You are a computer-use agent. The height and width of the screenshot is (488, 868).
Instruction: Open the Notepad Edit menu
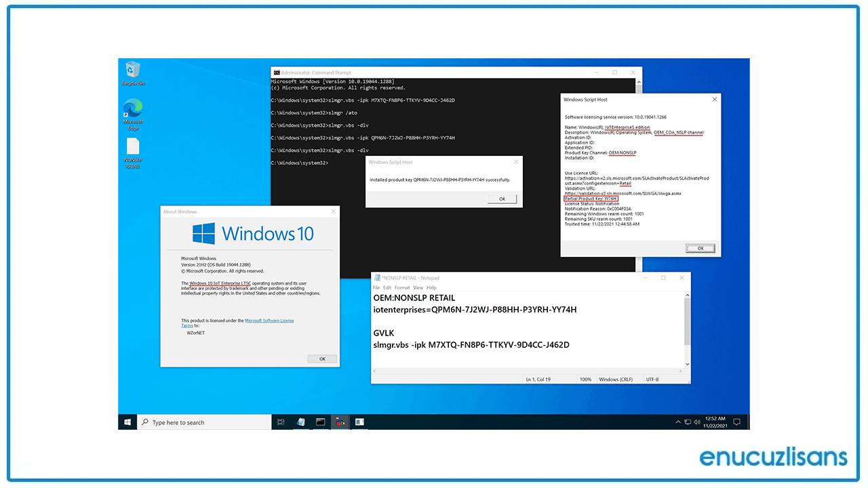[387, 287]
